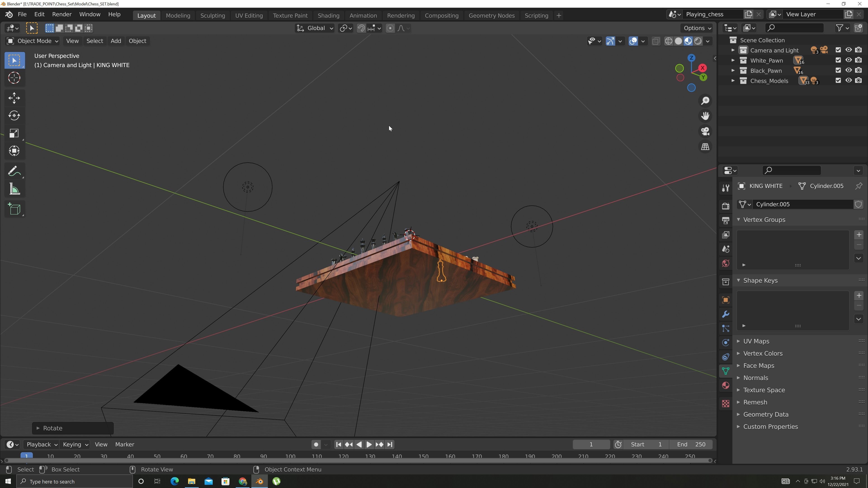Screen dimensions: 868x488
Task: Toggle camera view in viewport
Action: point(705,131)
